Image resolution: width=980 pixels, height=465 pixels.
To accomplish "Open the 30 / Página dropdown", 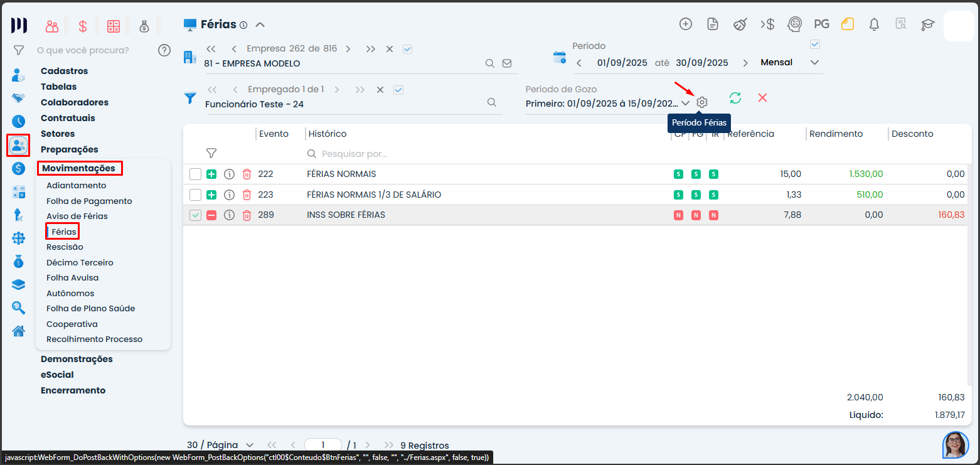I will pos(220,446).
